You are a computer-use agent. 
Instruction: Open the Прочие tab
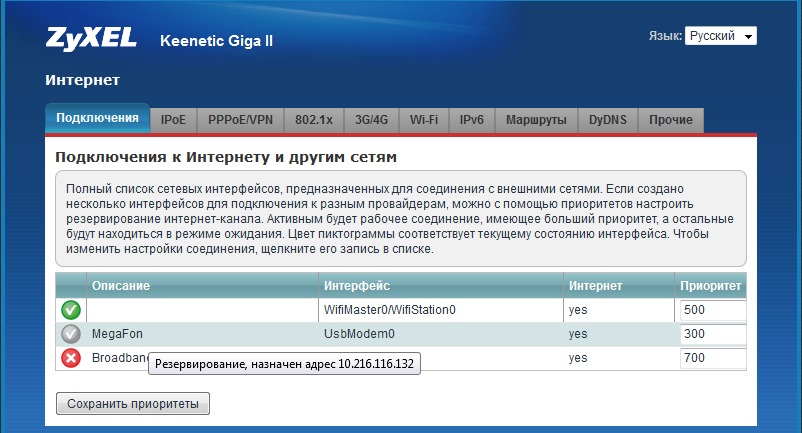[671, 120]
